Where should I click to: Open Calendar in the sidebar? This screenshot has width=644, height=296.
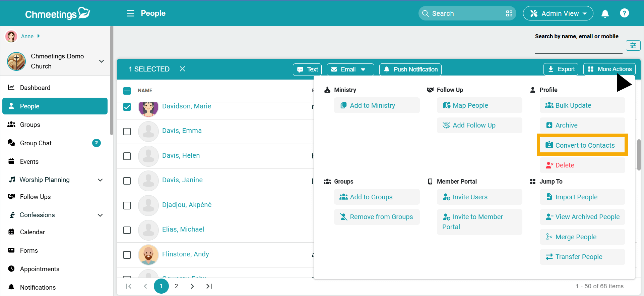coord(55,232)
